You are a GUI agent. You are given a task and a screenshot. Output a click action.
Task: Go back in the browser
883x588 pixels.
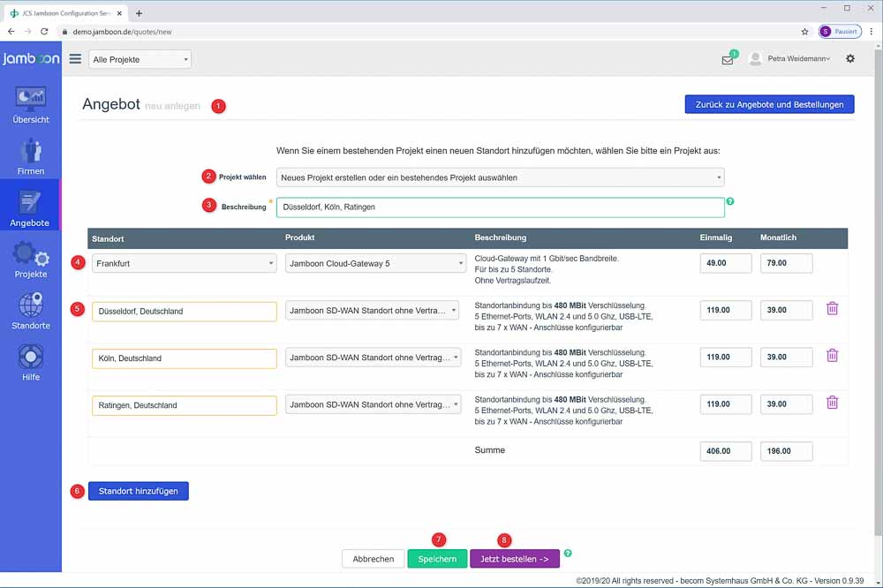(x=11, y=32)
